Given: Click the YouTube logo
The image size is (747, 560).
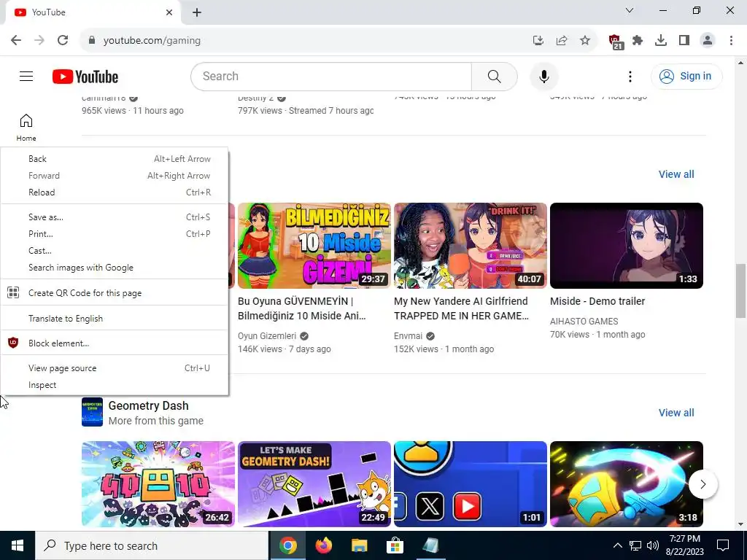Looking at the screenshot, I should click(x=85, y=77).
